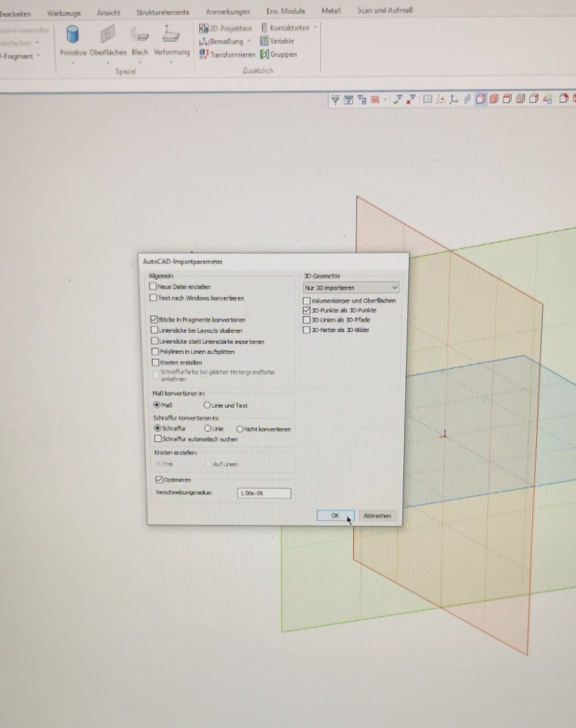Image resolution: width=576 pixels, height=728 pixels.
Task: Select the Transformieren tool
Action: tap(227, 54)
